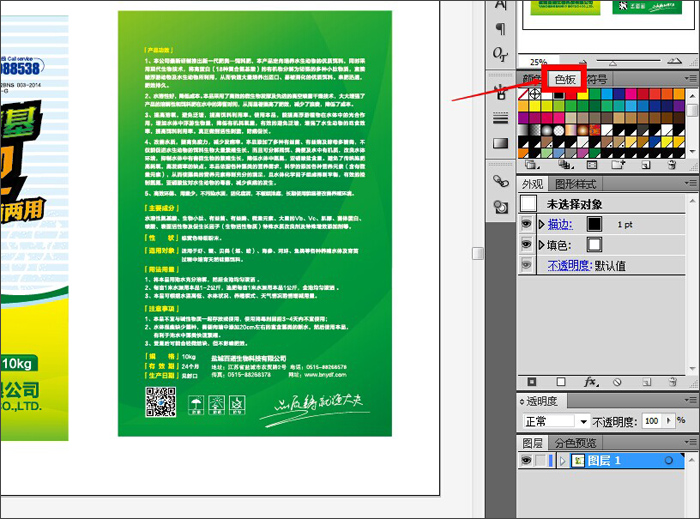Toggle visibility eye for 填色 row
Viewport: 700px width, 519px height.
[526, 244]
